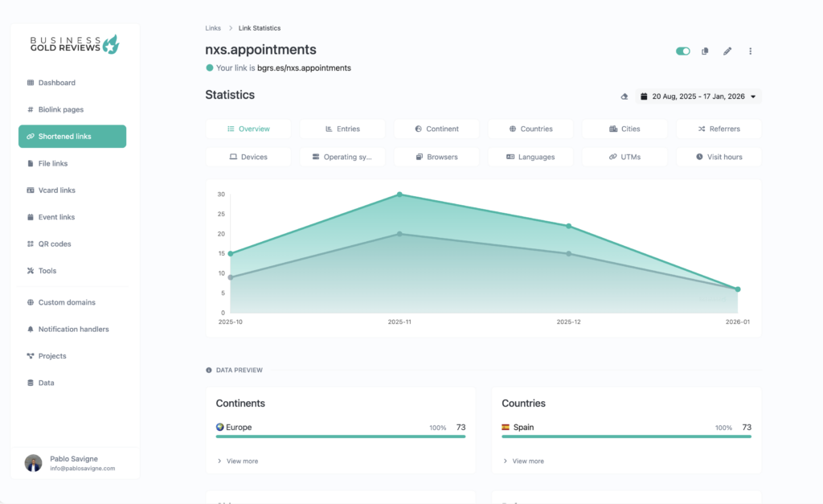This screenshot has width=823, height=504.
Task: Click the Business Gold Reviews logo
Action: pyautogui.click(x=74, y=44)
